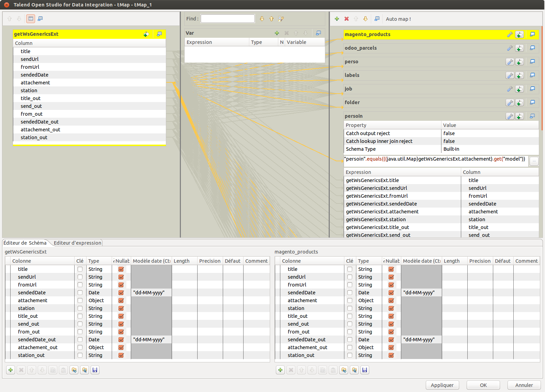Confirm with the OK button
Viewport: 545px width, 392px height.
tap(483, 385)
